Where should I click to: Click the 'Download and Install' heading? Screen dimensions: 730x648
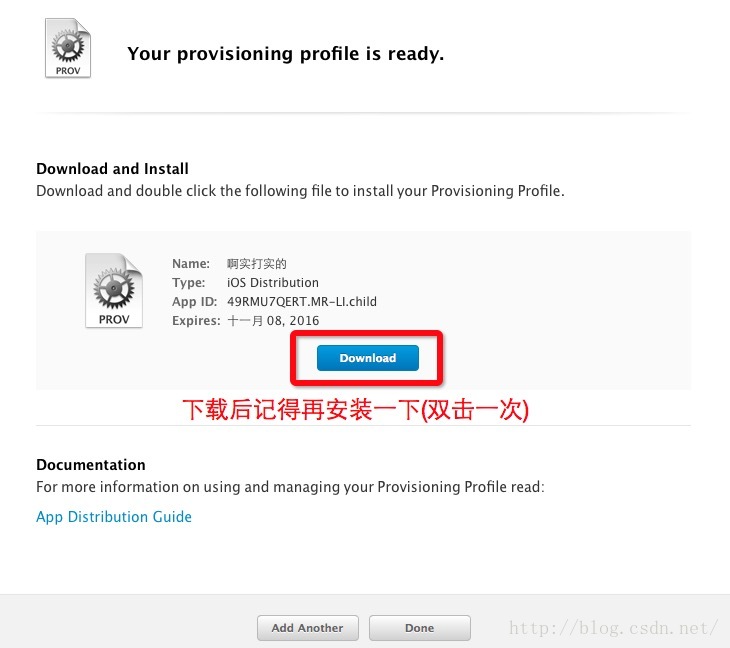(113, 169)
